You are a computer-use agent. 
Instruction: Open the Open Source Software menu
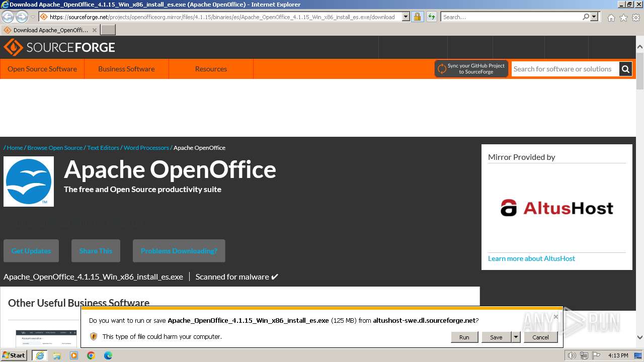pos(42,69)
